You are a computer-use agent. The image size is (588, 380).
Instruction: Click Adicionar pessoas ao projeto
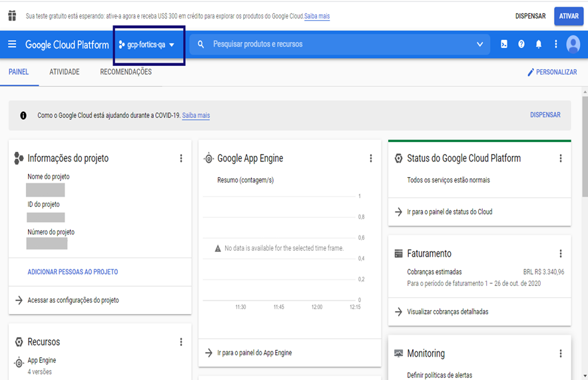pyautogui.click(x=73, y=272)
